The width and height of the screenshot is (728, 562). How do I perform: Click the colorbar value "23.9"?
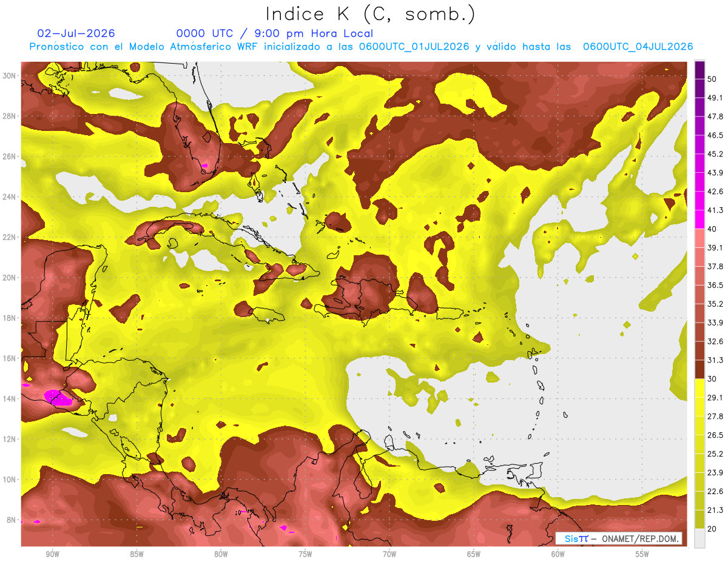tap(715, 472)
